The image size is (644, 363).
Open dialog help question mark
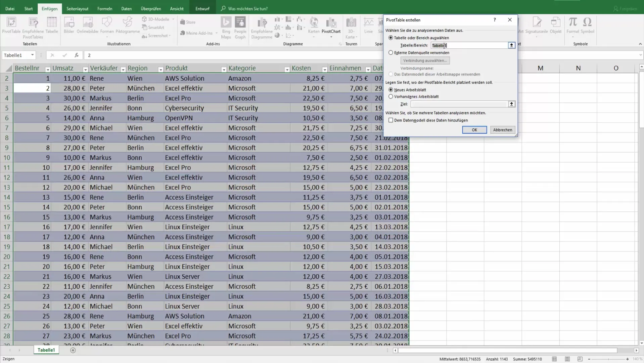pos(495,20)
